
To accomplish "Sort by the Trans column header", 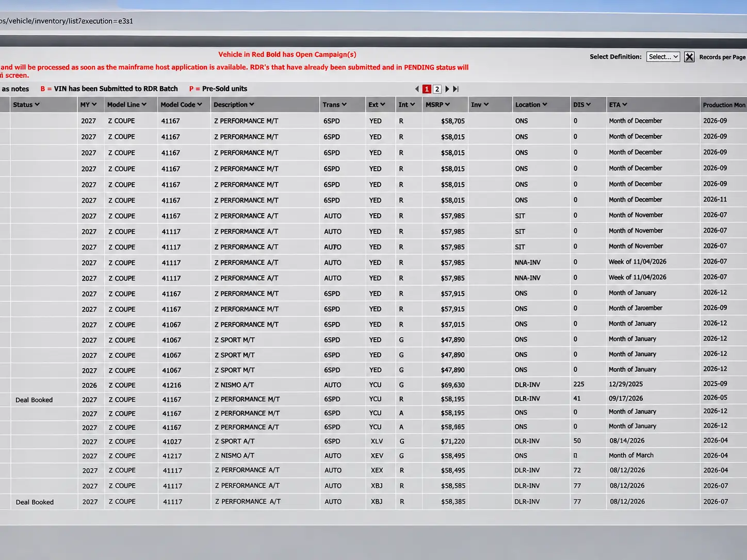I will (335, 105).
